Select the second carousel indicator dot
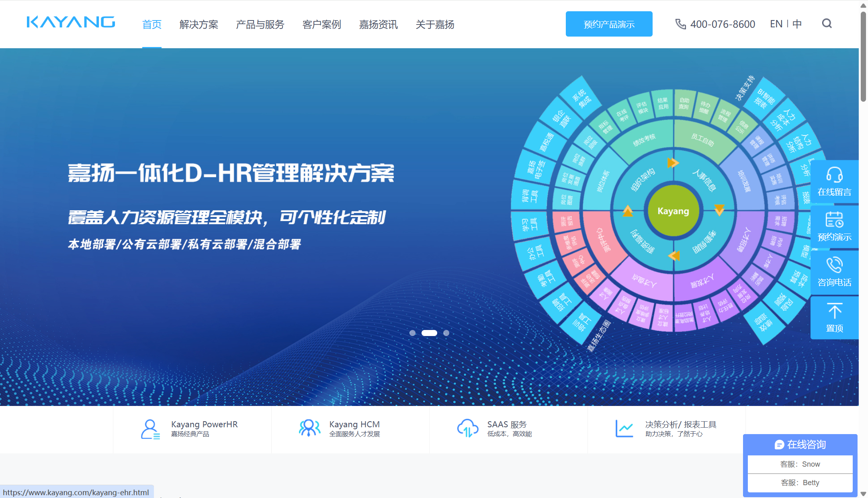This screenshot has height=498, width=868. (429, 333)
